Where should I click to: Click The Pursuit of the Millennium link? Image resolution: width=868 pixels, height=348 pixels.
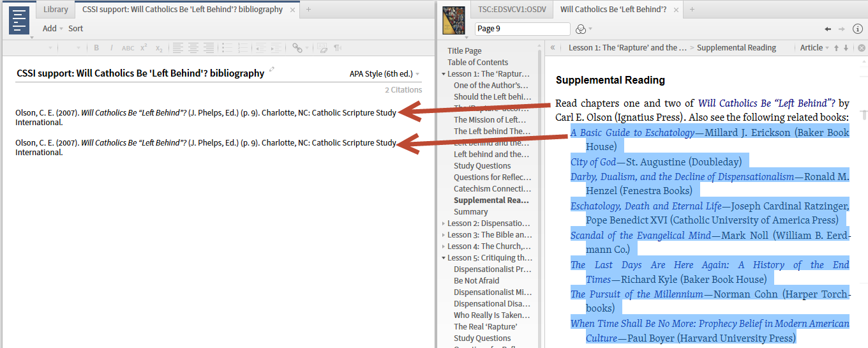point(636,294)
